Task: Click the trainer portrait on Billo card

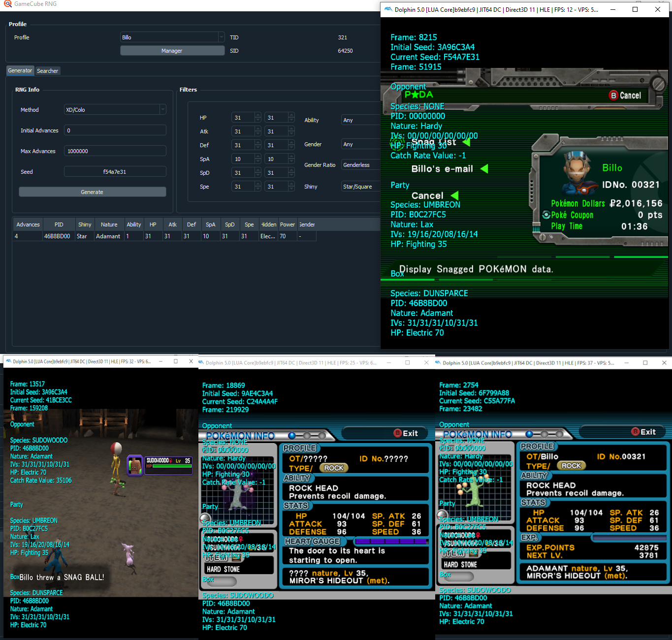Action: click(x=577, y=173)
